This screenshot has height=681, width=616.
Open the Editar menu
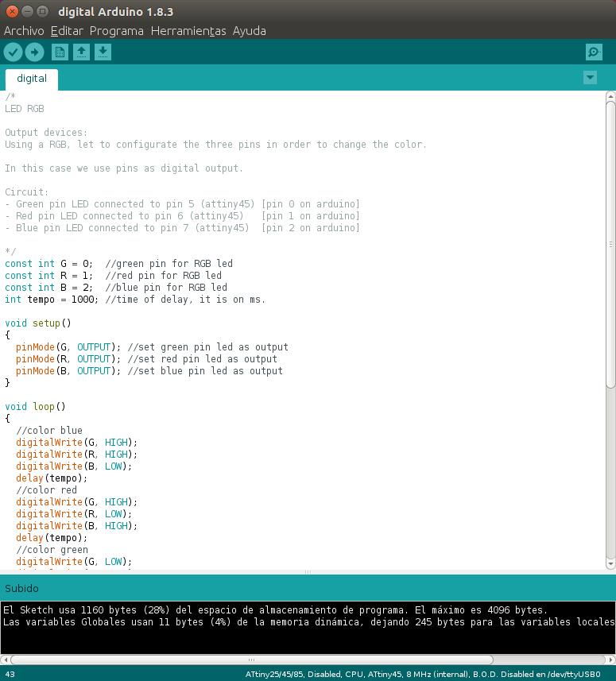click(x=67, y=31)
